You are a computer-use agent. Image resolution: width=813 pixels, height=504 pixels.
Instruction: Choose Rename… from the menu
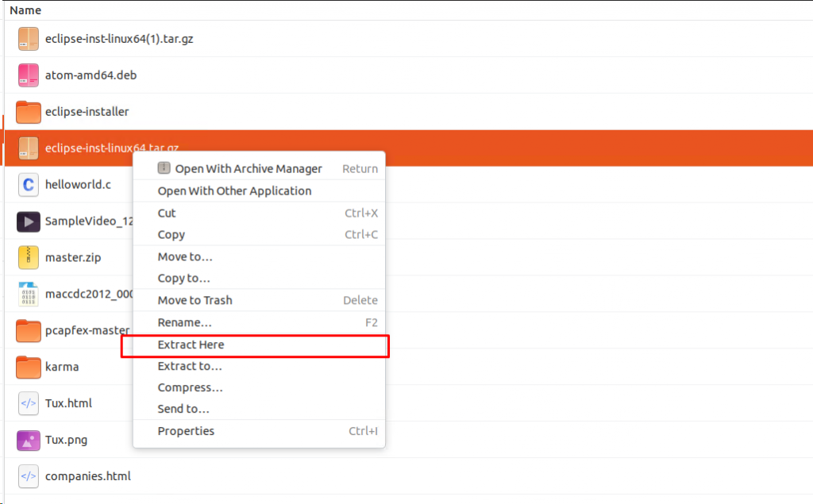pos(259,322)
